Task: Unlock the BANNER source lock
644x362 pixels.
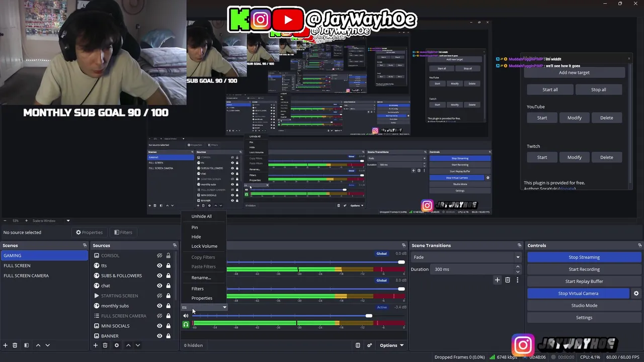Action: click(168, 336)
